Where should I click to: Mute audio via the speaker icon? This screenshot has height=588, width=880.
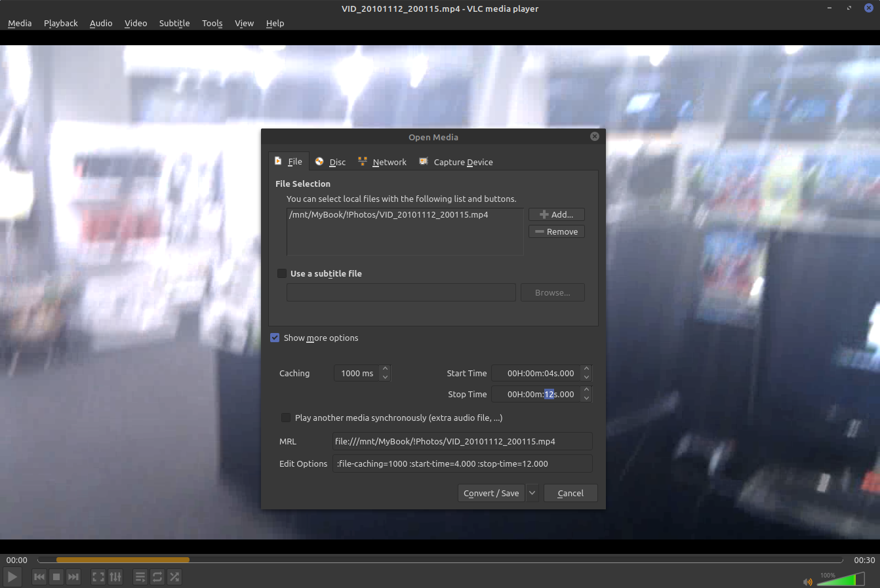click(807, 581)
